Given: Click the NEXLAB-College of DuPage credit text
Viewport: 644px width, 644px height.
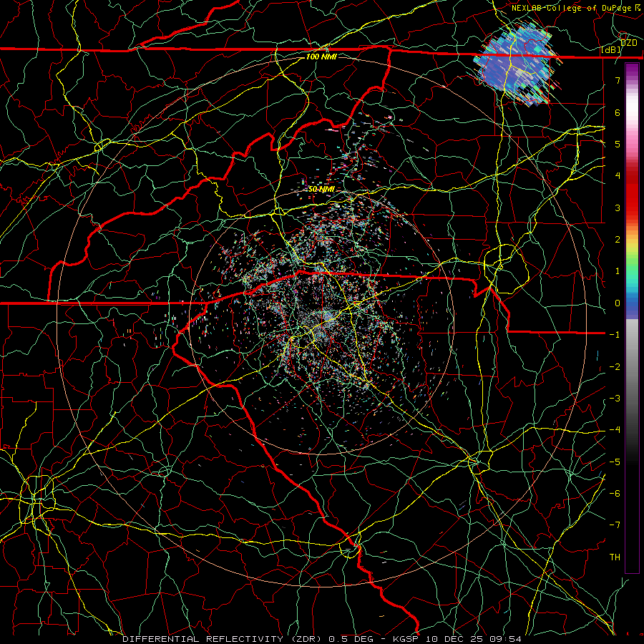Looking at the screenshot, I should (x=575, y=8).
